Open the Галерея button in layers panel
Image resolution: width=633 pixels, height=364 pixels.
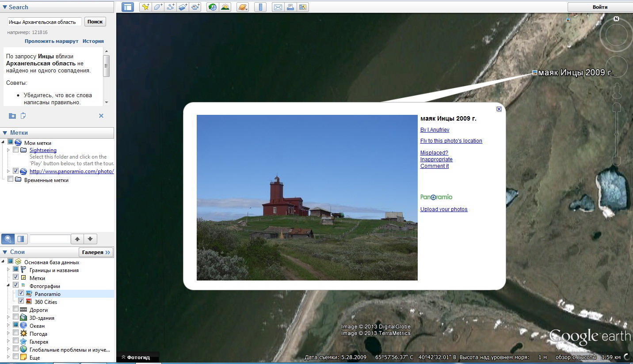(96, 252)
